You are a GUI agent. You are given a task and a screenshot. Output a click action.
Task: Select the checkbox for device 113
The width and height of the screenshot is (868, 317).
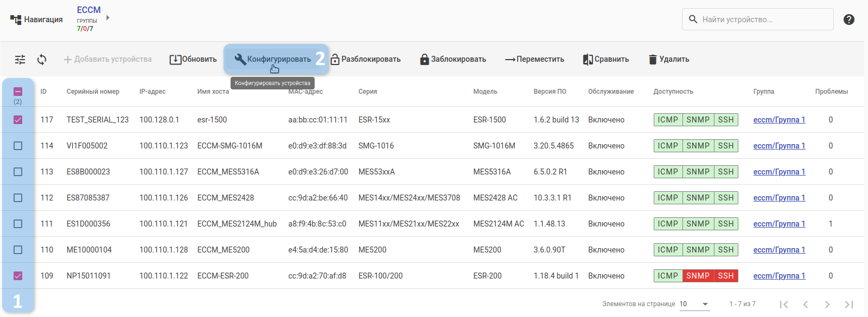(x=18, y=172)
